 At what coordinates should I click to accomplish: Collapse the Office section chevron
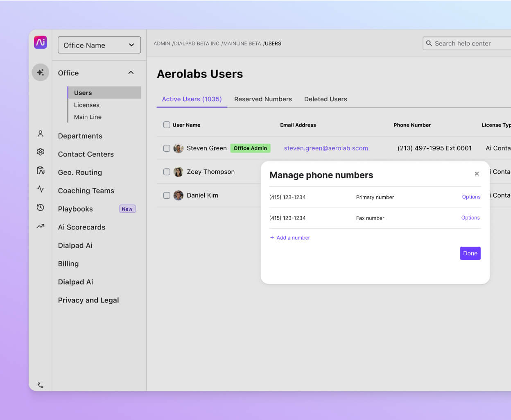[x=131, y=72]
